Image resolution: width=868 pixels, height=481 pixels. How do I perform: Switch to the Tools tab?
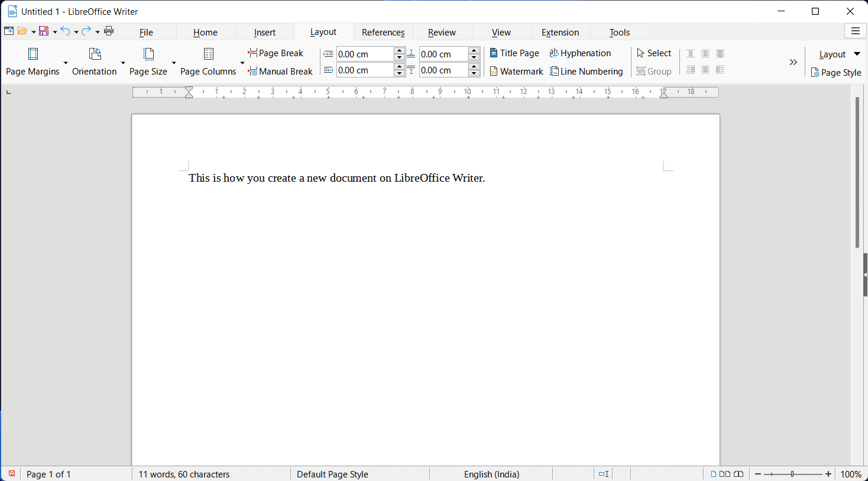tap(620, 33)
